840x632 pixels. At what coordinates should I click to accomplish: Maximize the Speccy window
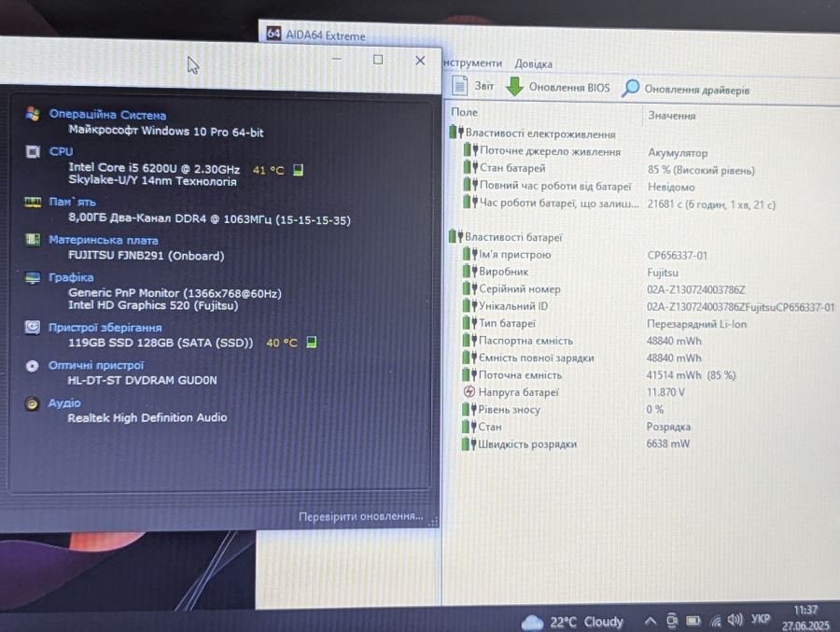pos(378,60)
